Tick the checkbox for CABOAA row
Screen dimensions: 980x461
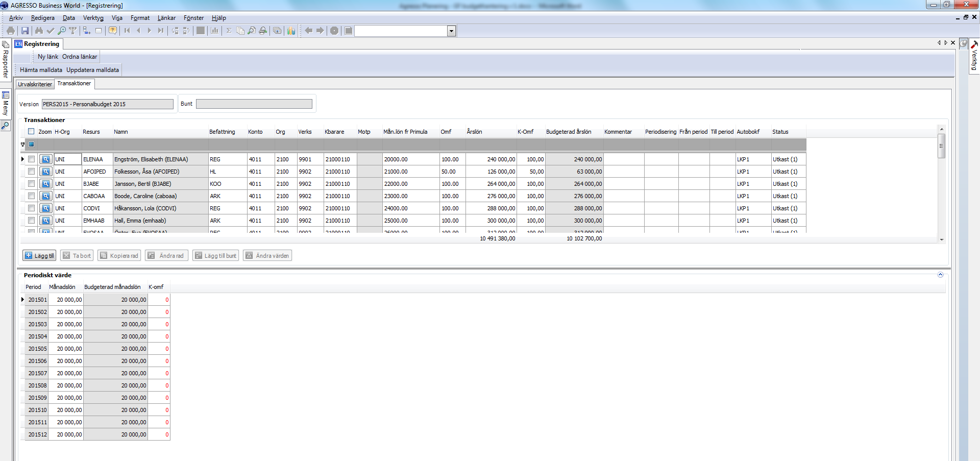[x=31, y=196]
